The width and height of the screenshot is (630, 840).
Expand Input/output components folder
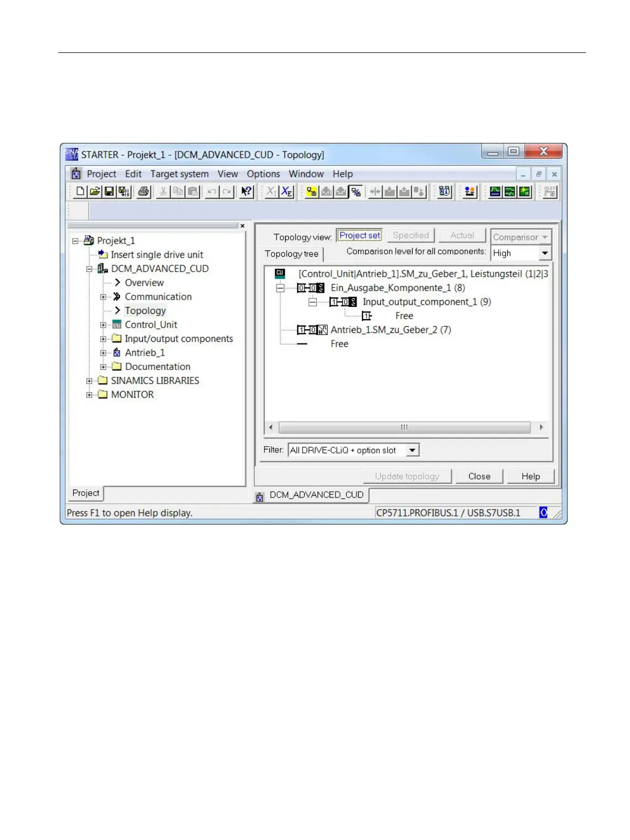click(103, 339)
